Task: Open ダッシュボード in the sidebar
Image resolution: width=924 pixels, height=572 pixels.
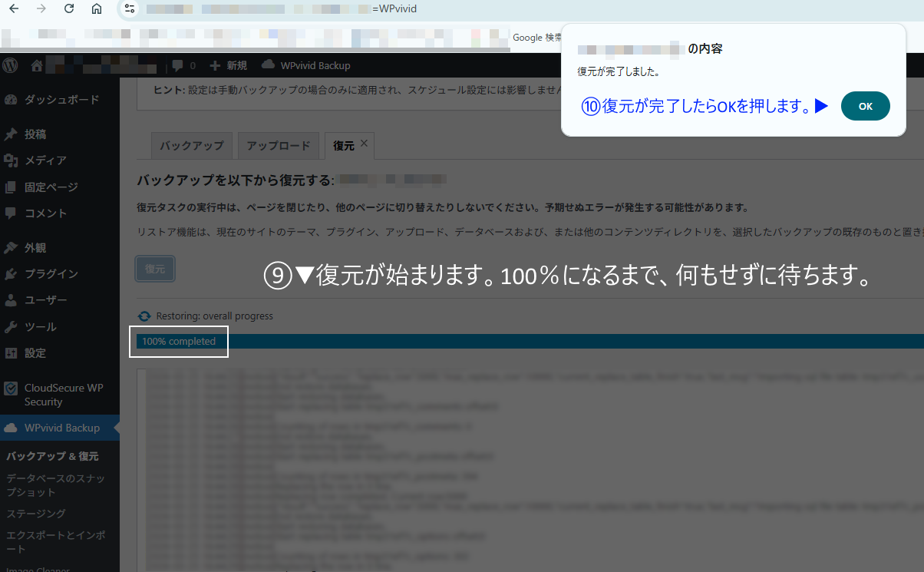Action: point(61,100)
